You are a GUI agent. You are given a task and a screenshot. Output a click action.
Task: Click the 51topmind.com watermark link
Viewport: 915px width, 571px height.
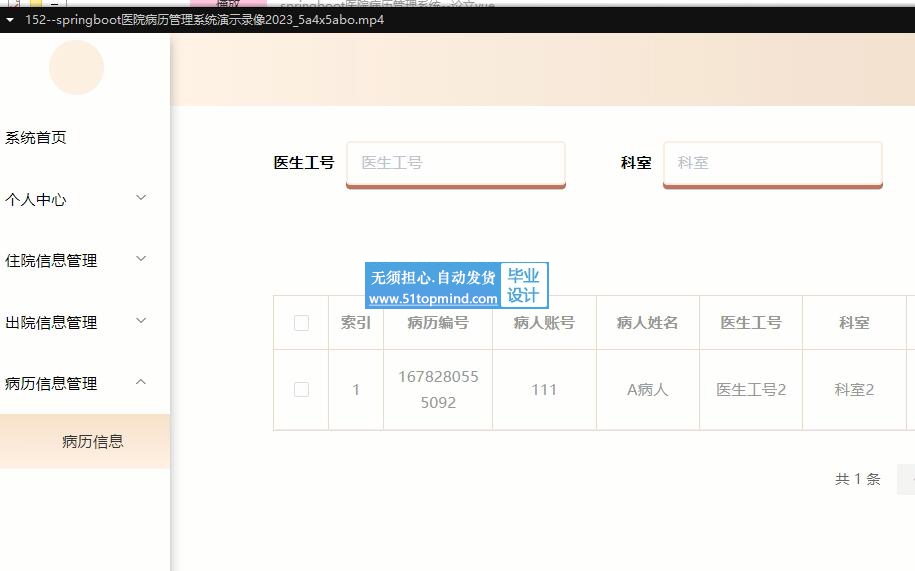[433, 298]
